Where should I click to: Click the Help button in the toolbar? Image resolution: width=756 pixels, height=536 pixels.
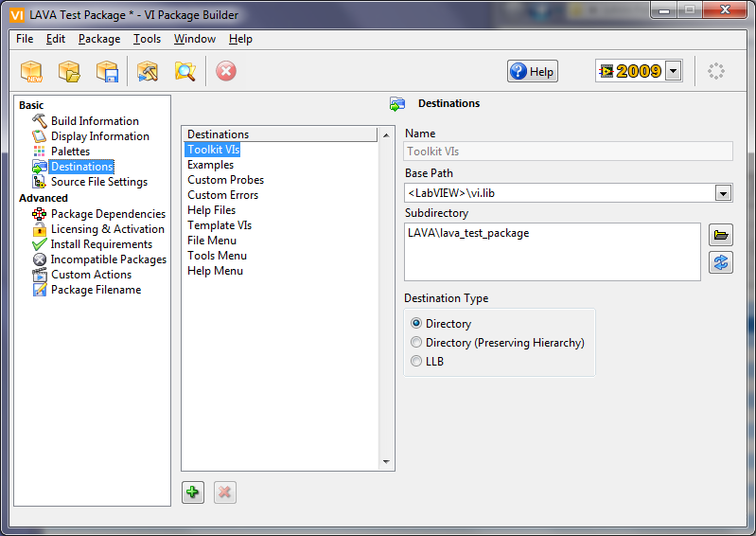pyautogui.click(x=533, y=71)
